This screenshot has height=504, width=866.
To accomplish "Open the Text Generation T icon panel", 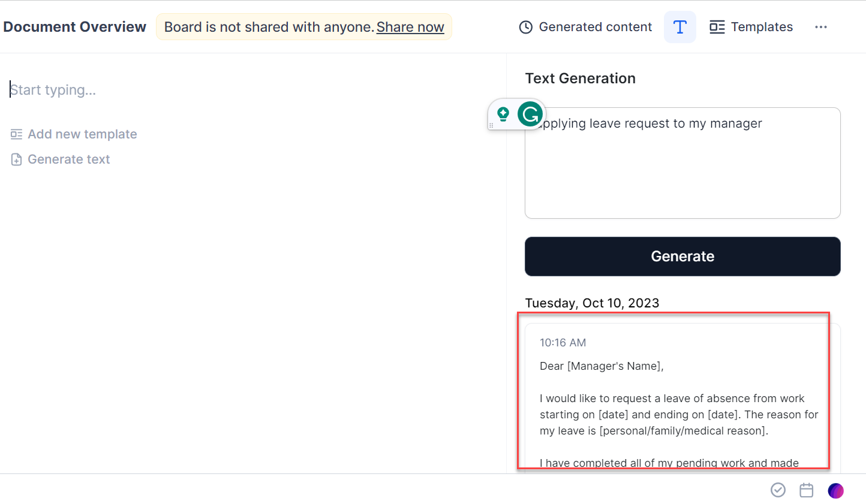I will tap(679, 27).
